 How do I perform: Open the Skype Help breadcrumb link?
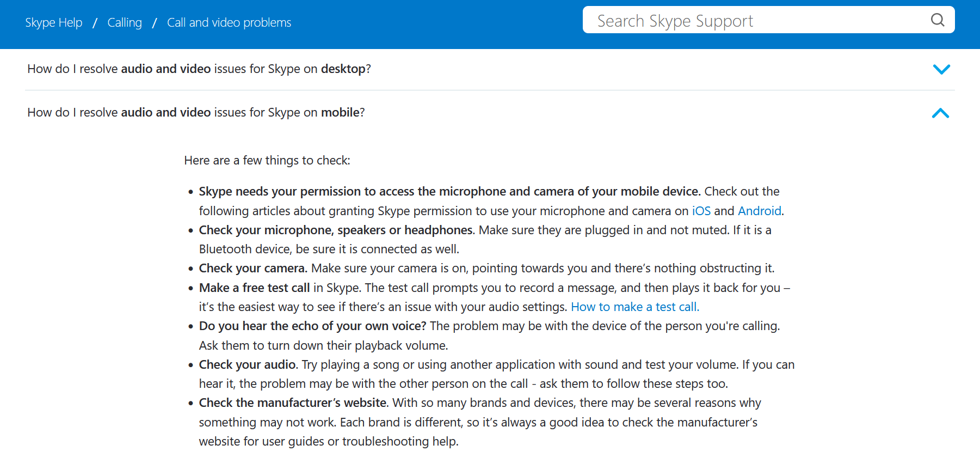point(54,22)
